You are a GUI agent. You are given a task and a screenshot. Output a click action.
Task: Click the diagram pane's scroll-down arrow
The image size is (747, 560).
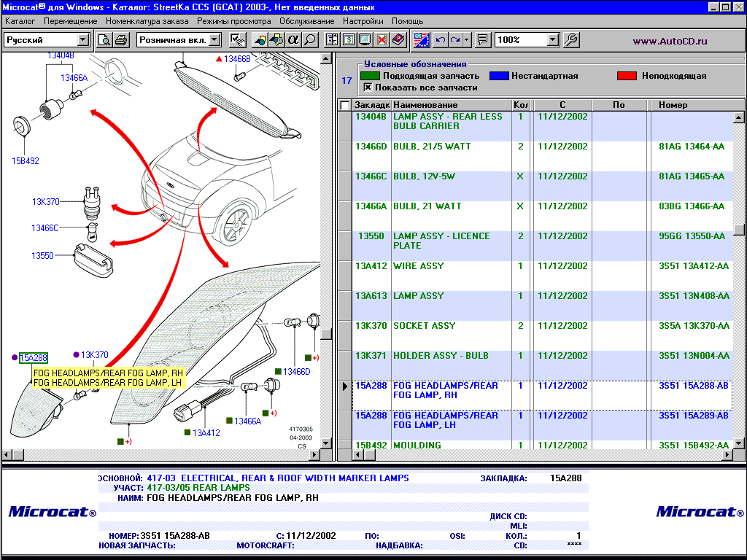tap(326, 443)
